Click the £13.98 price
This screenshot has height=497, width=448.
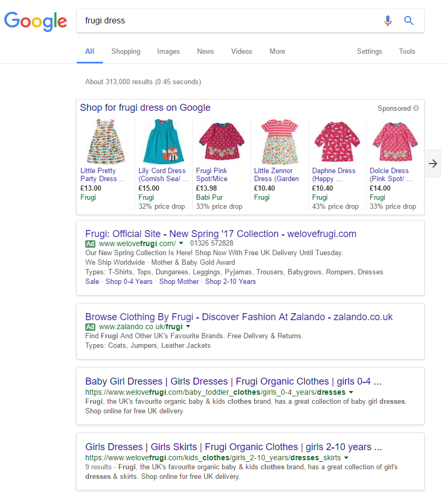coord(206,188)
